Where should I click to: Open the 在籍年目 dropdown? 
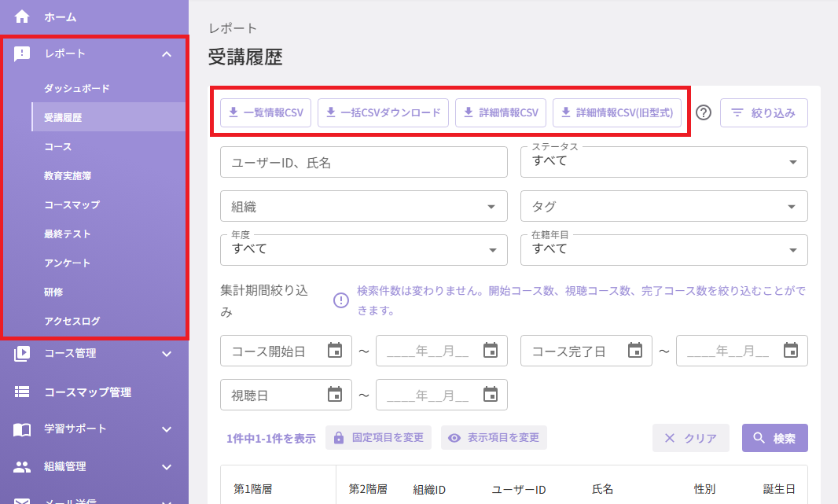tap(663, 250)
